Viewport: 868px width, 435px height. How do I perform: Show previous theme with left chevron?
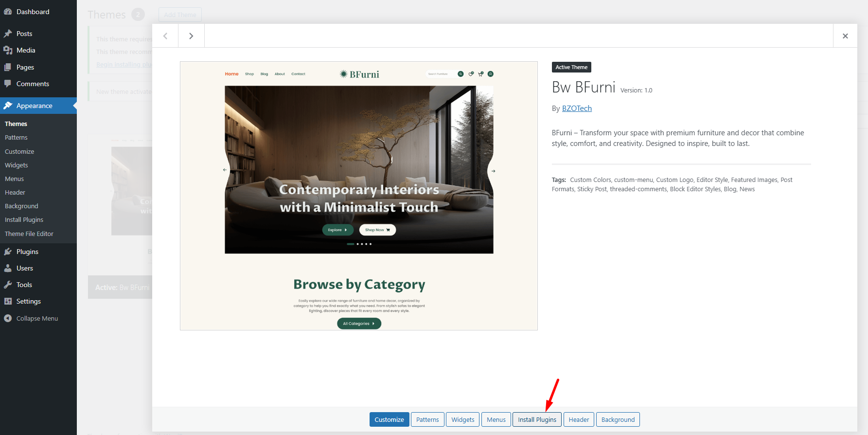(x=165, y=36)
